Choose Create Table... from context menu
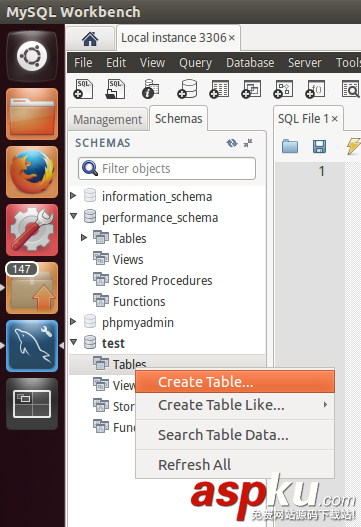Screen dimensions: 361x527 point(235,382)
